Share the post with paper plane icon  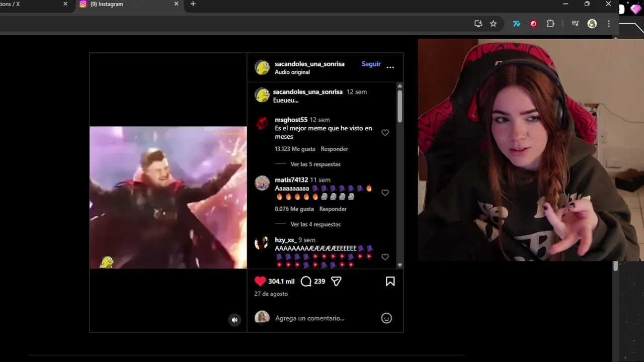coord(336,282)
